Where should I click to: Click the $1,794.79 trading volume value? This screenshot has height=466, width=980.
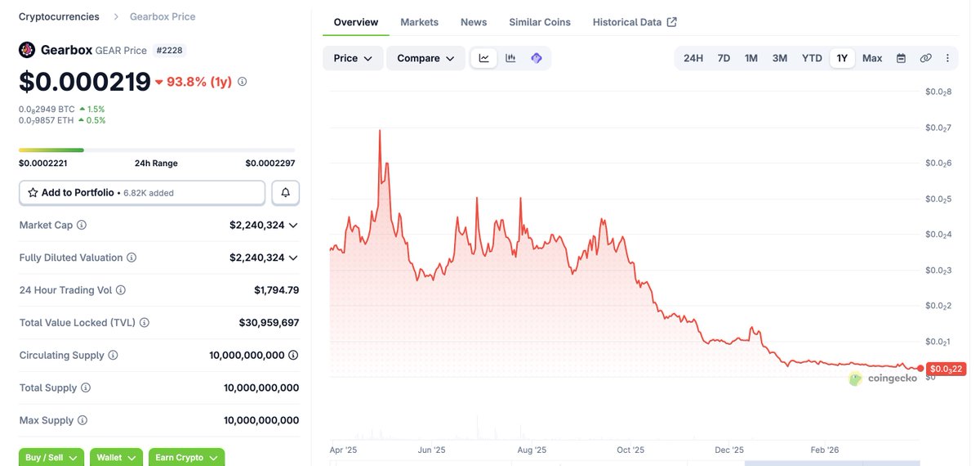[277, 290]
